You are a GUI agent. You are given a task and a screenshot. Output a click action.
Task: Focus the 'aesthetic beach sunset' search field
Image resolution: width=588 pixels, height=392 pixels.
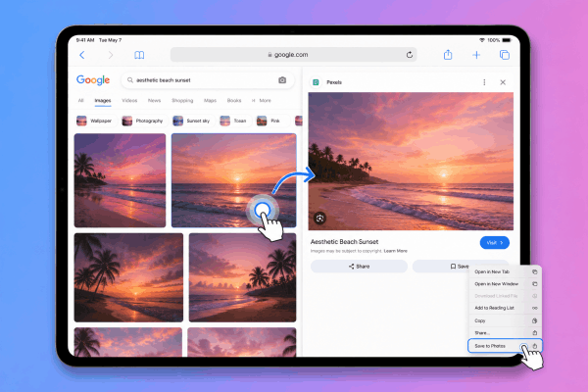(x=208, y=80)
